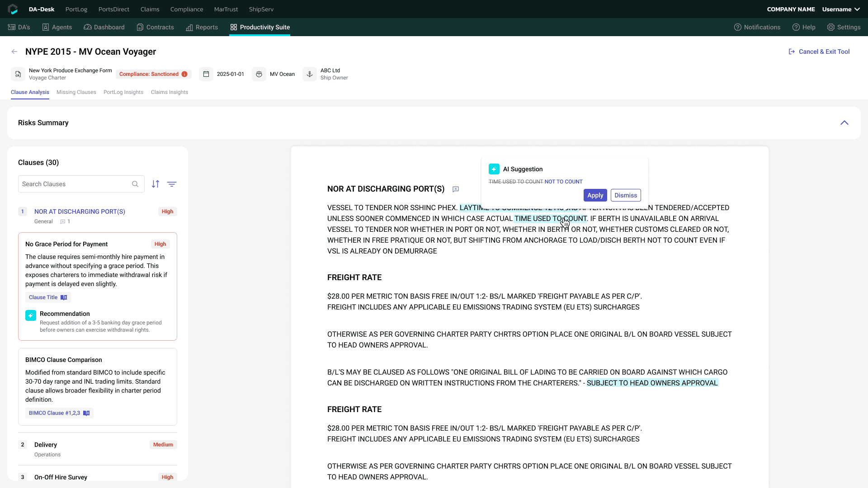This screenshot has height=488, width=868.
Task: Open the Username dropdown
Action: (x=841, y=9)
